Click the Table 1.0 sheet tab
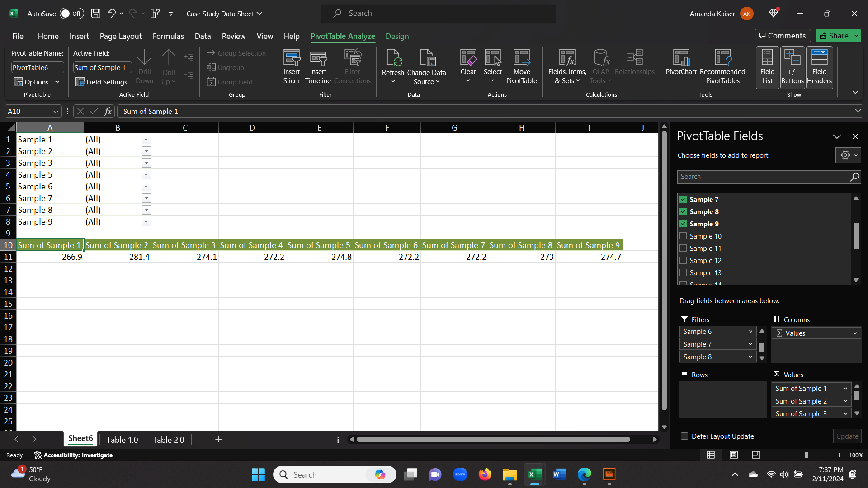This screenshot has height=488, width=868. tap(122, 440)
